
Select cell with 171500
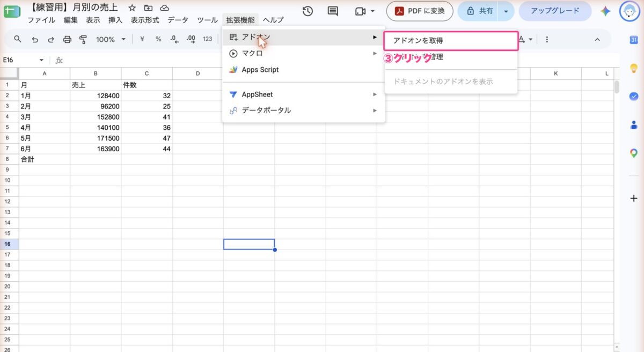pyautogui.click(x=96, y=138)
